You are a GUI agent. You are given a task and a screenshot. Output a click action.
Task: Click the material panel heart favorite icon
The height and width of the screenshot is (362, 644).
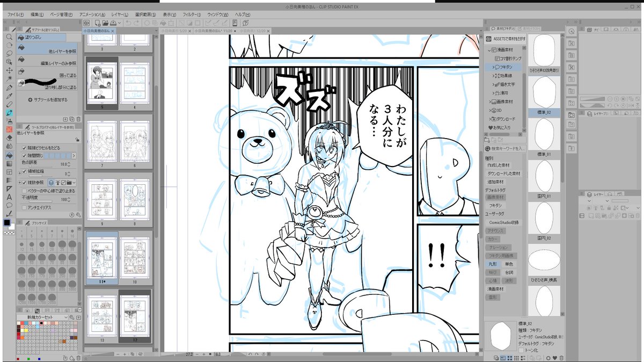pyautogui.click(x=555, y=358)
